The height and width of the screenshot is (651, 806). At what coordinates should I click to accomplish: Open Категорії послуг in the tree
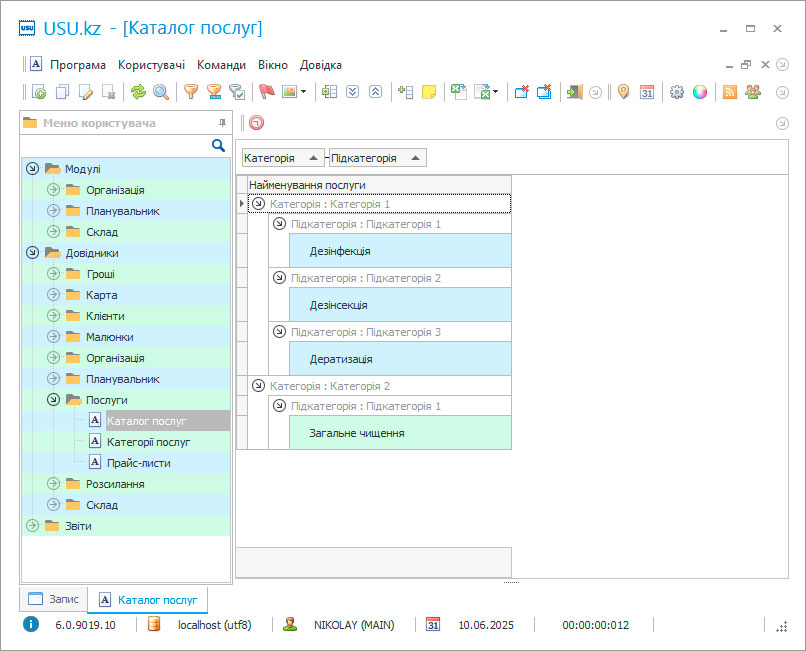(x=148, y=442)
